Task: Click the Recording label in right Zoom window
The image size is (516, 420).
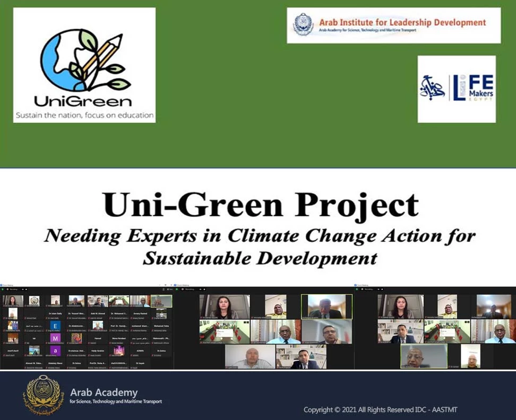Action: tap(369, 290)
